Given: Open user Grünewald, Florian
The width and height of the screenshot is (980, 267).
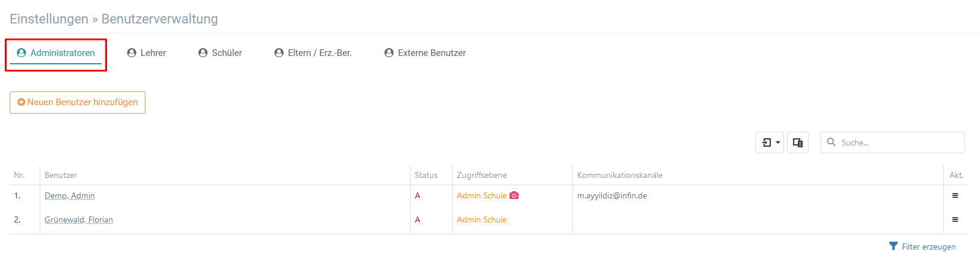Looking at the screenshot, I should pos(79,219).
